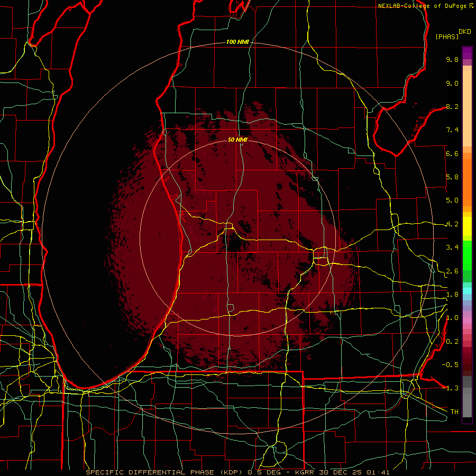Image resolution: width=476 pixels, height=476 pixels.
Task: Pick the cyan band of the color bar
Action: [x=467, y=291]
